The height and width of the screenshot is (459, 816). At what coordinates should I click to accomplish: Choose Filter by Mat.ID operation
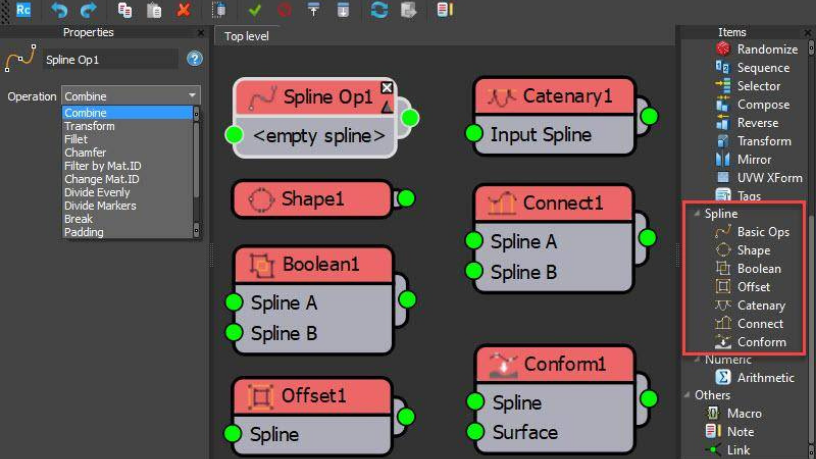point(127,165)
